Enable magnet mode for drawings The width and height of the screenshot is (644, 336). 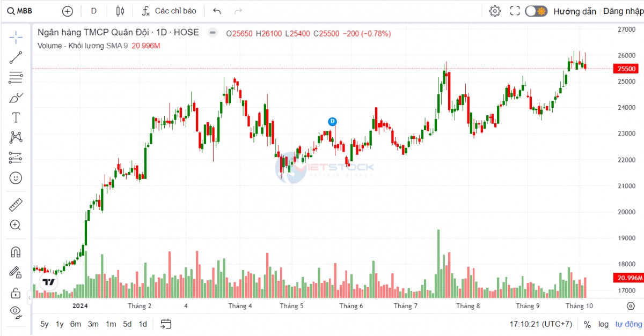click(x=16, y=252)
